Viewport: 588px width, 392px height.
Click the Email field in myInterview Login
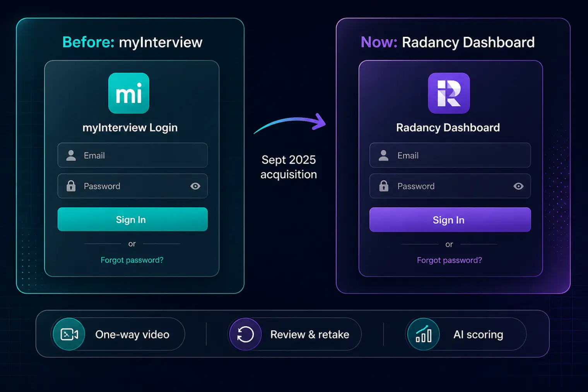[133, 155]
